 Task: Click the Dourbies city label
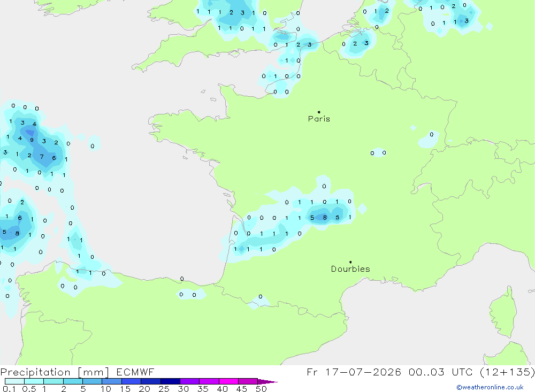coord(350,269)
